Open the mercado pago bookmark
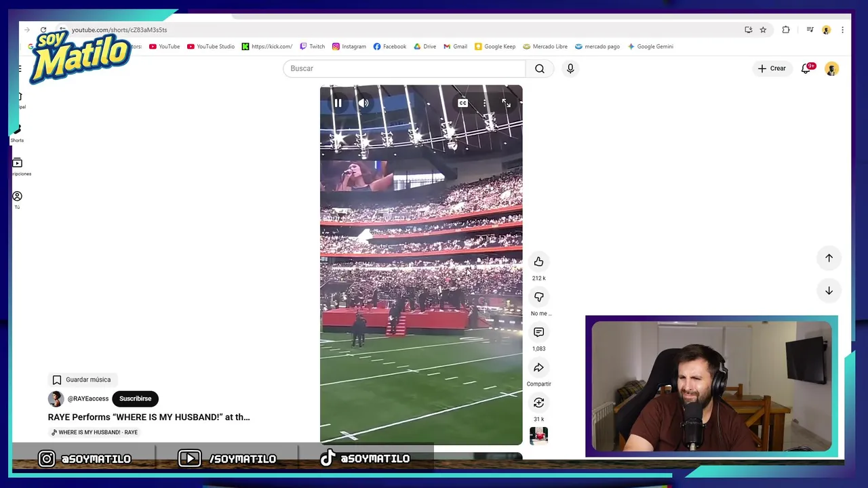Image resolution: width=868 pixels, height=488 pixels. click(597, 47)
